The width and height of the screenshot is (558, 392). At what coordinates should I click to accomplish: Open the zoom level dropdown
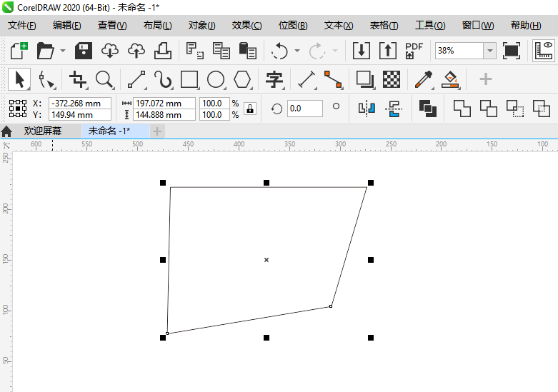(x=489, y=51)
